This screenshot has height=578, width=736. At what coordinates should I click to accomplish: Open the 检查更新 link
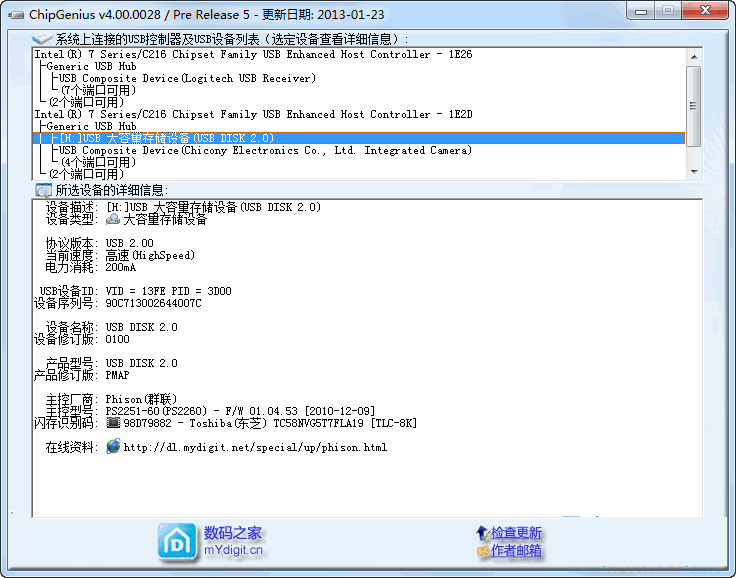coord(516,533)
